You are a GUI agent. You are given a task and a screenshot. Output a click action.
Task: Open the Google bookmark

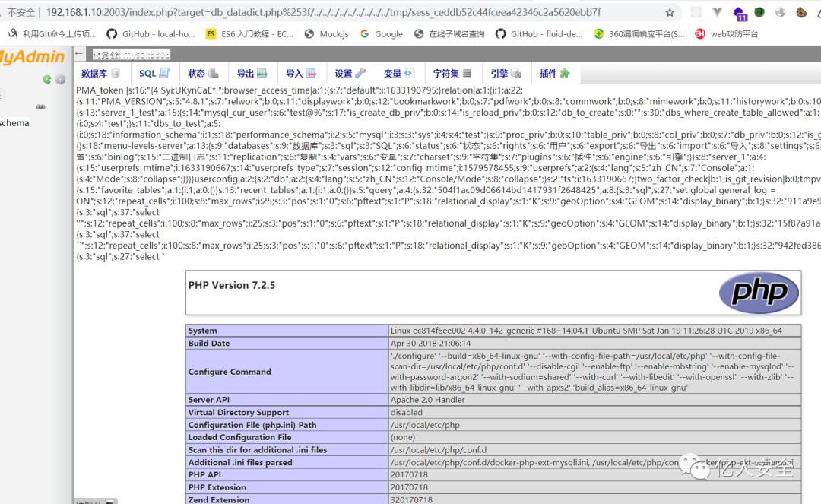pos(381,34)
